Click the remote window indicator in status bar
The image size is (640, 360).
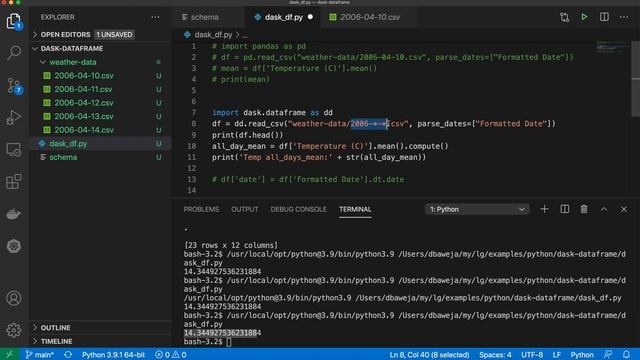pos(10,354)
